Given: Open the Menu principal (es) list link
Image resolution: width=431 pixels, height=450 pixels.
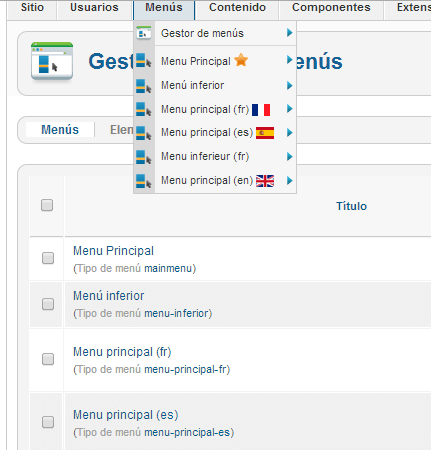Looking at the screenshot, I should [x=126, y=415].
